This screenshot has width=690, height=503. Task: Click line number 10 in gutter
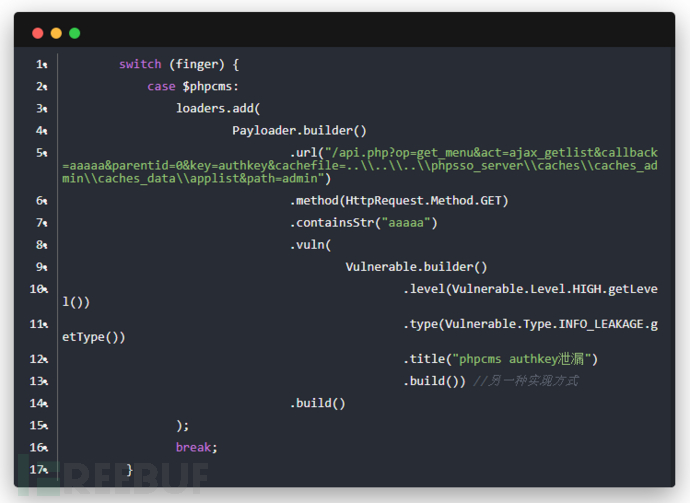tap(39, 289)
